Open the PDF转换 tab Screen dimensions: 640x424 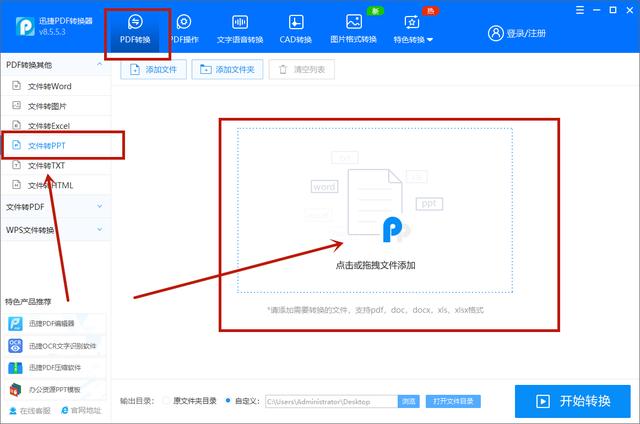click(135, 31)
